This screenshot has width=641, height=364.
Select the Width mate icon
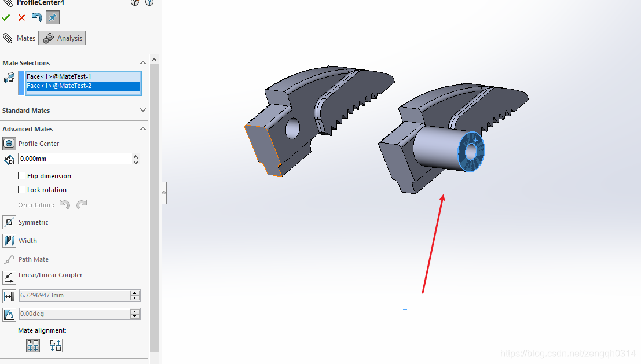(9, 241)
